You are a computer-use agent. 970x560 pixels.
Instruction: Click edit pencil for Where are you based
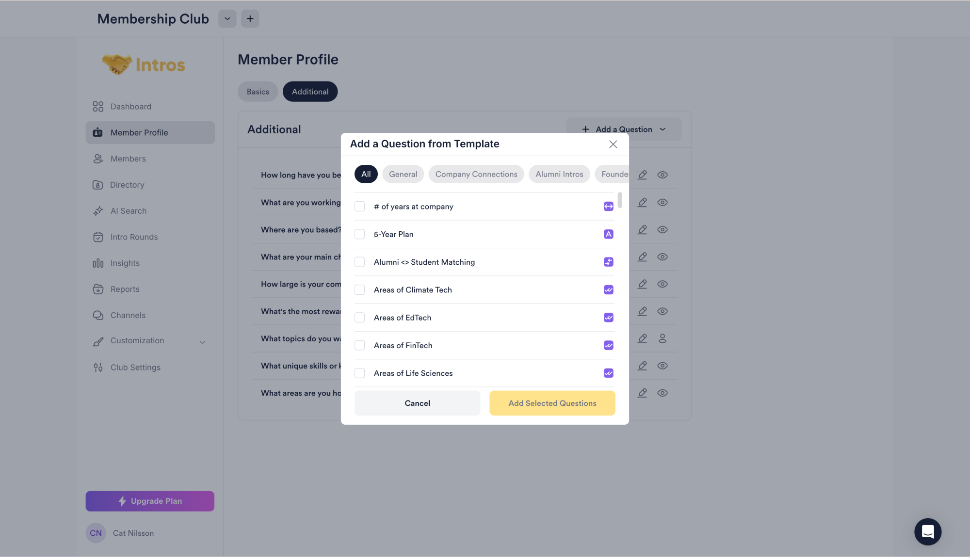coord(642,230)
